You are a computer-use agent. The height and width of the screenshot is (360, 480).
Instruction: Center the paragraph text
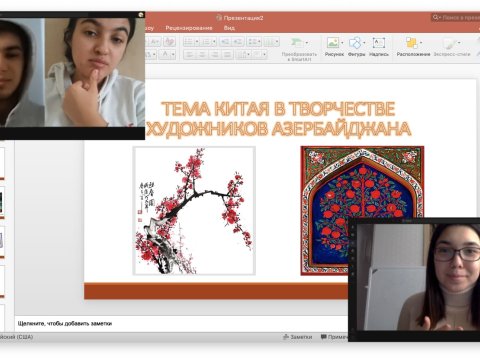(x=202, y=54)
